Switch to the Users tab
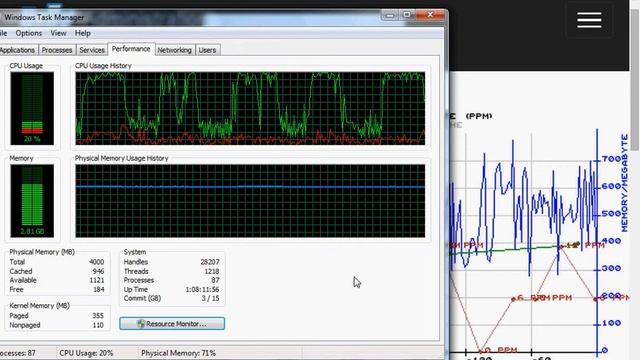 (x=207, y=50)
